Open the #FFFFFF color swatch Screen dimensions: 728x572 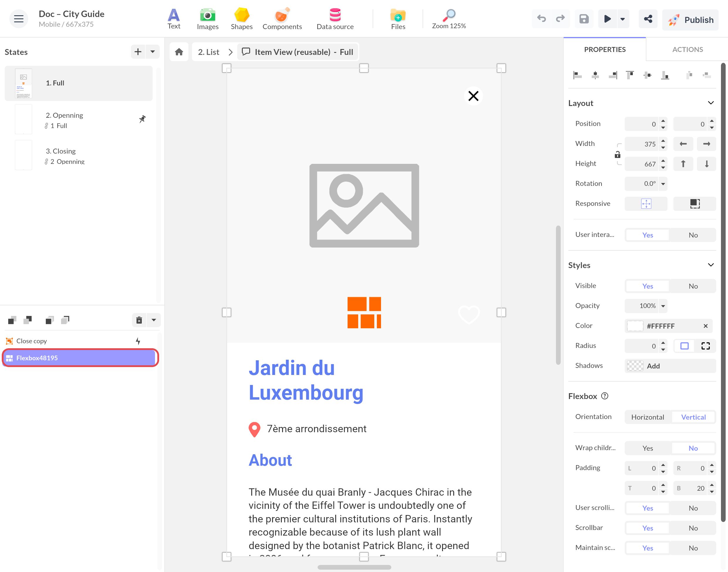coord(635,326)
